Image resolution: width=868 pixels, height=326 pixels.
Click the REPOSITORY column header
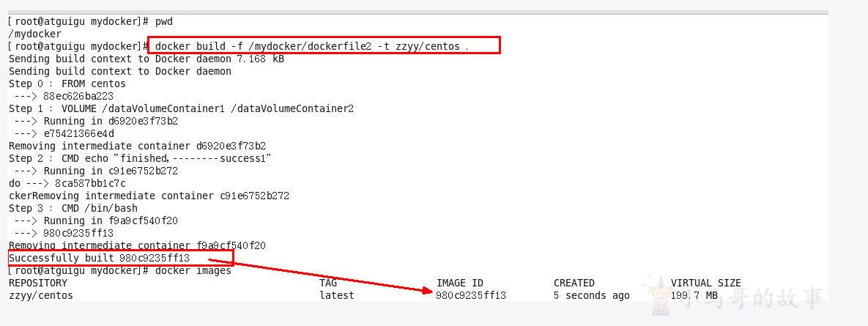pos(37,283)
